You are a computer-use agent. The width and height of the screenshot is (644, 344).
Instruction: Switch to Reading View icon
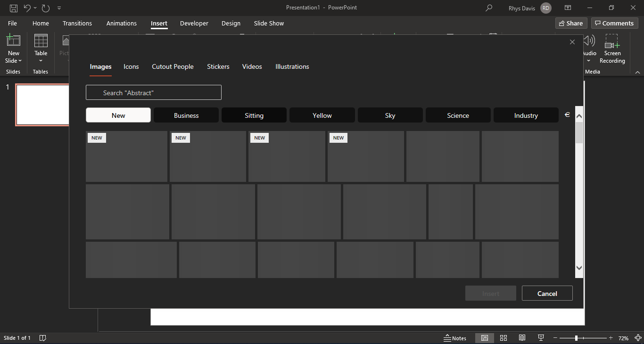(x=522, y=338)
